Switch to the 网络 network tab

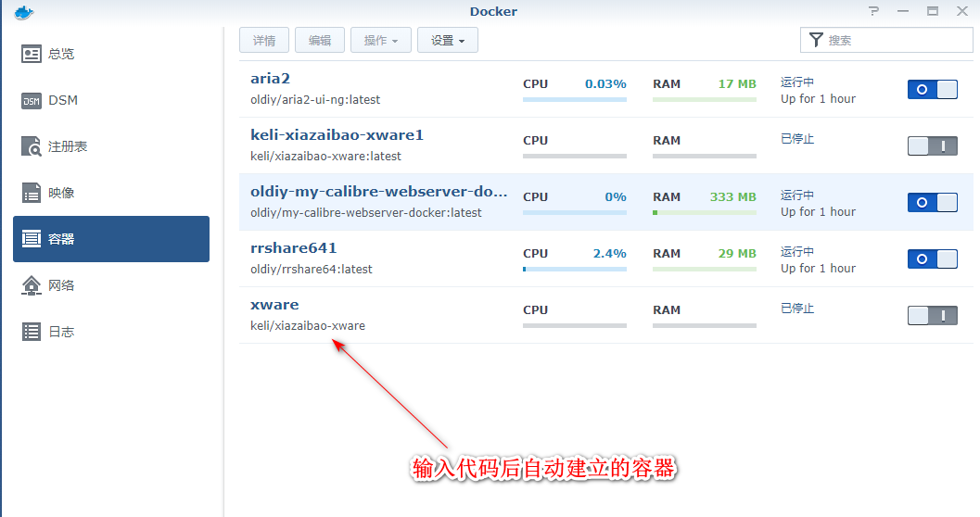tap(111, 285)
